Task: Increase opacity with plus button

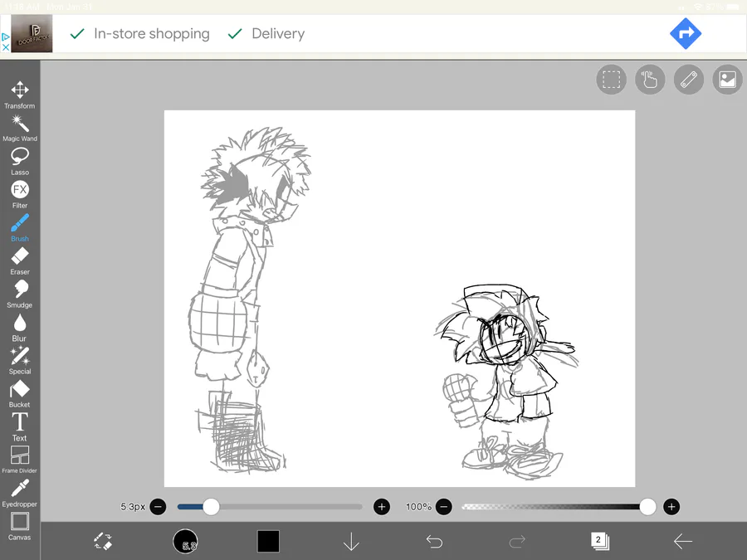Action: pos(671,507)
